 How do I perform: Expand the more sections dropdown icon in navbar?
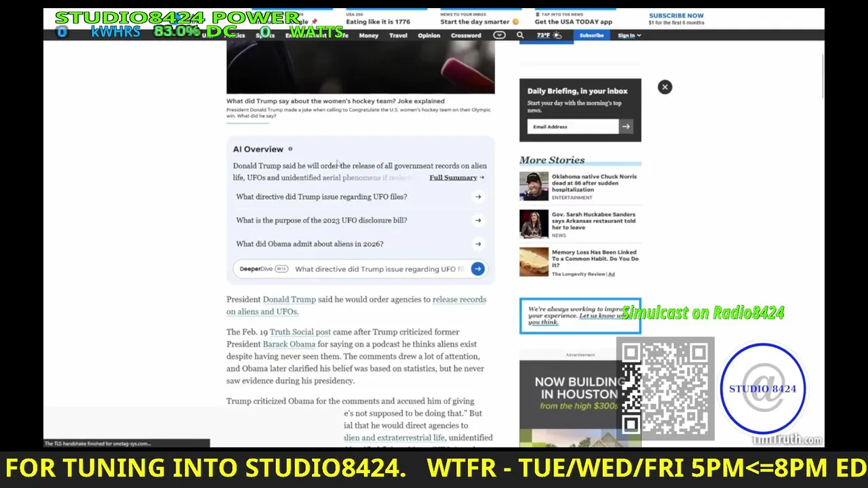(x=499, y=35)
